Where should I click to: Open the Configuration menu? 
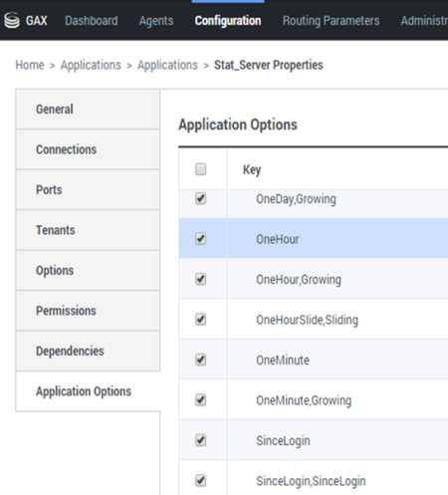click(228, 21)
